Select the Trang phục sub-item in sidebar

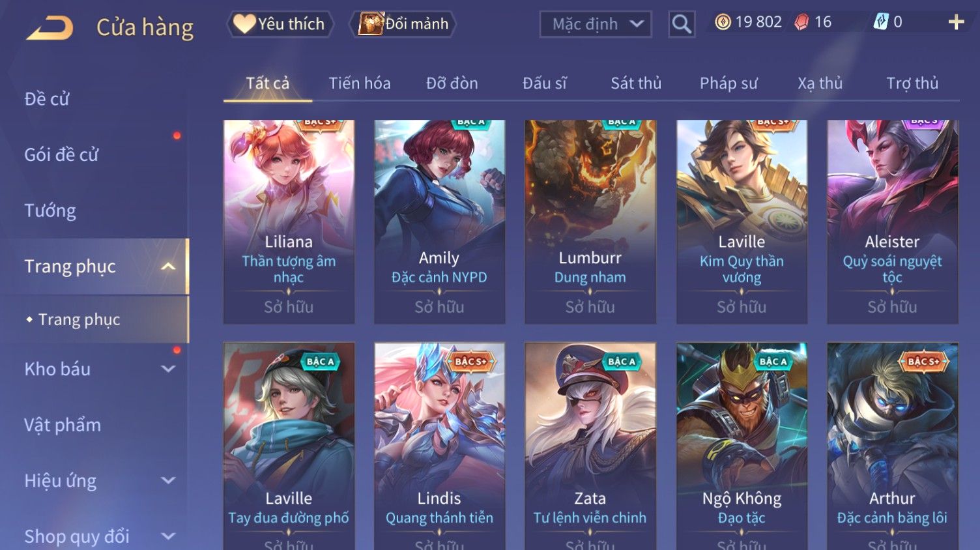[x=79, y=319]
